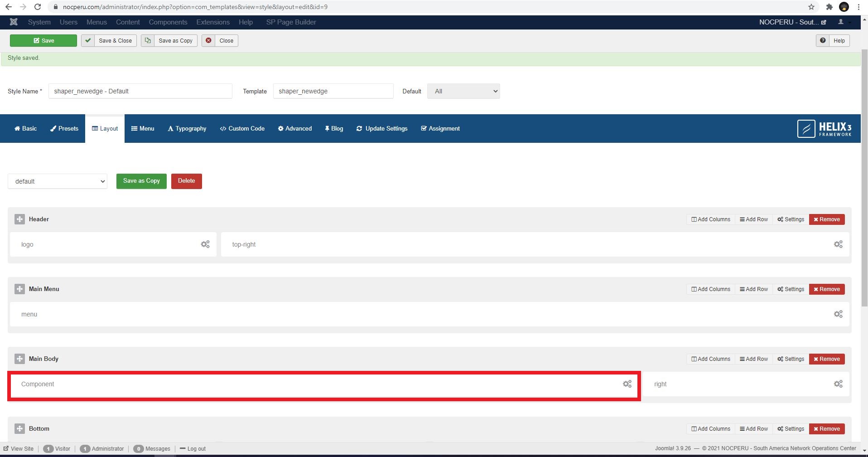Screen dimensions: 868x457
Task: Open the browser extensions puzzle icon
Action: 829,7
